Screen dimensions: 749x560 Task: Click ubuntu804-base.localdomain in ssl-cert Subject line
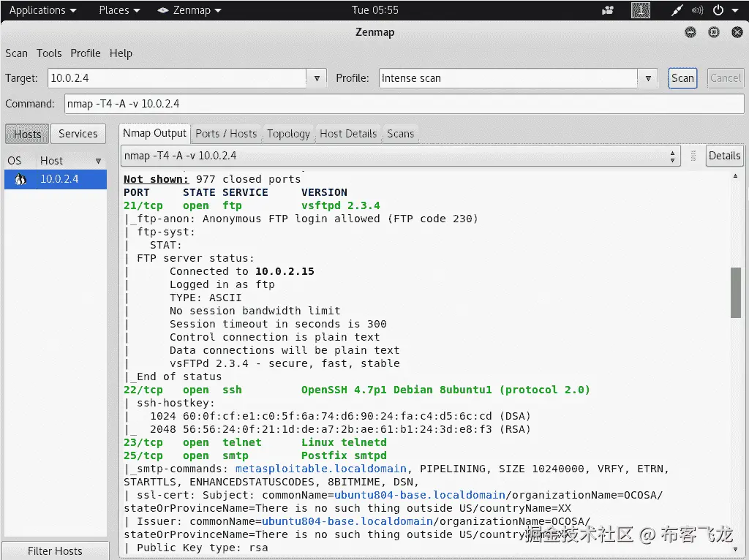click(420, 495)
